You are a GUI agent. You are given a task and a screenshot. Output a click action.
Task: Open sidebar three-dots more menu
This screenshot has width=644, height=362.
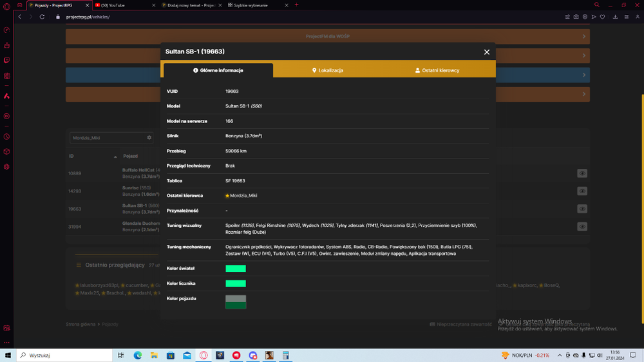6,342
